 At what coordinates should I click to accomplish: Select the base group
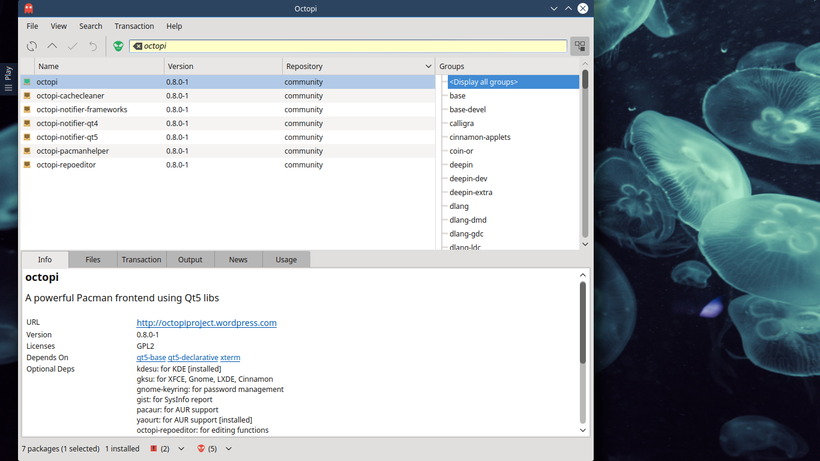pos(457,96)
